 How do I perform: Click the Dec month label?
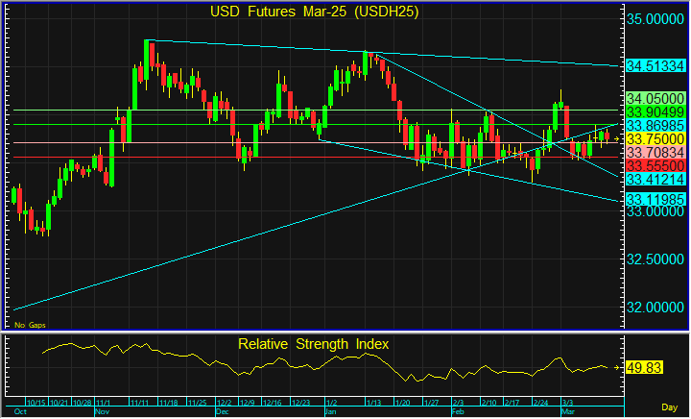click(x=223, y=412)
